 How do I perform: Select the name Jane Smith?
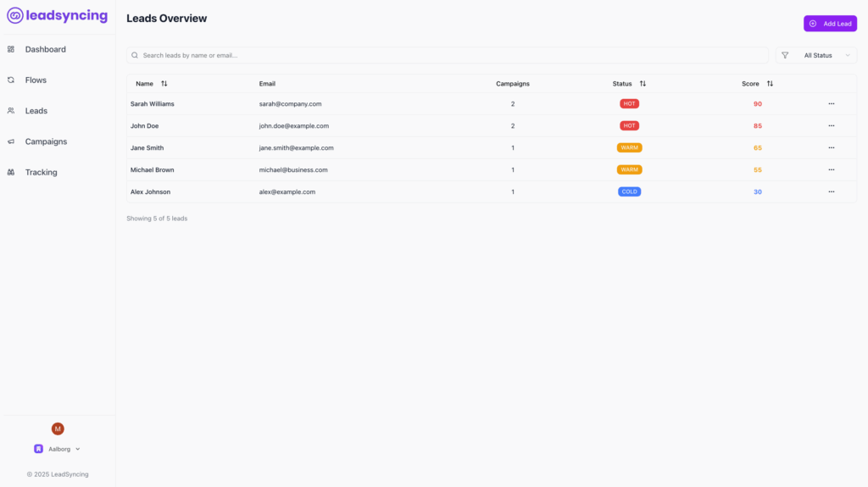pos(147,147)
